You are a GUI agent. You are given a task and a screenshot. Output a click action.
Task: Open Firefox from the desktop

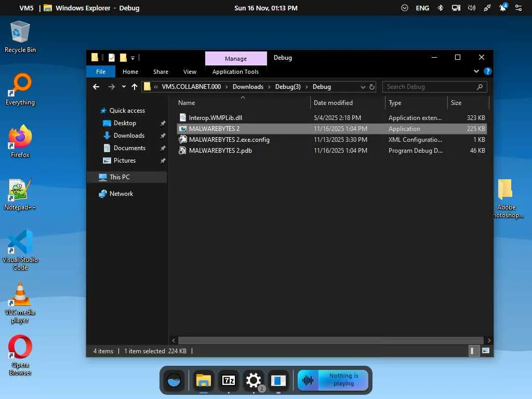pos(20,141)
